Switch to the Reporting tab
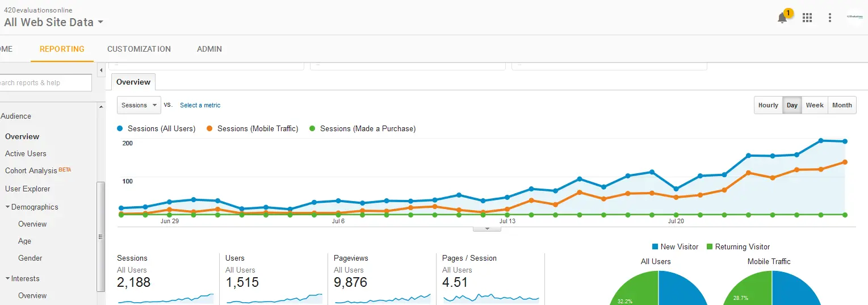This screenshot has height=305, width=868. click(x=62, y=49)
